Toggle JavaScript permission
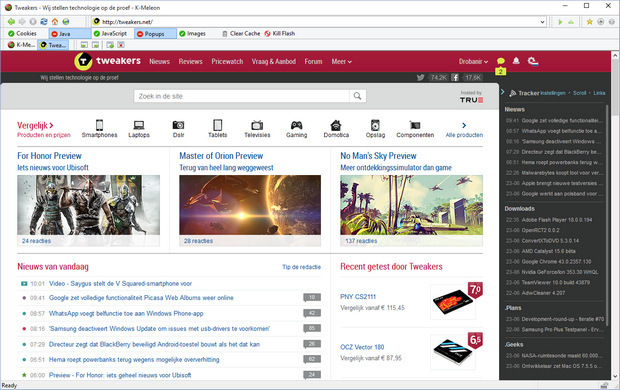 (110, 34)
